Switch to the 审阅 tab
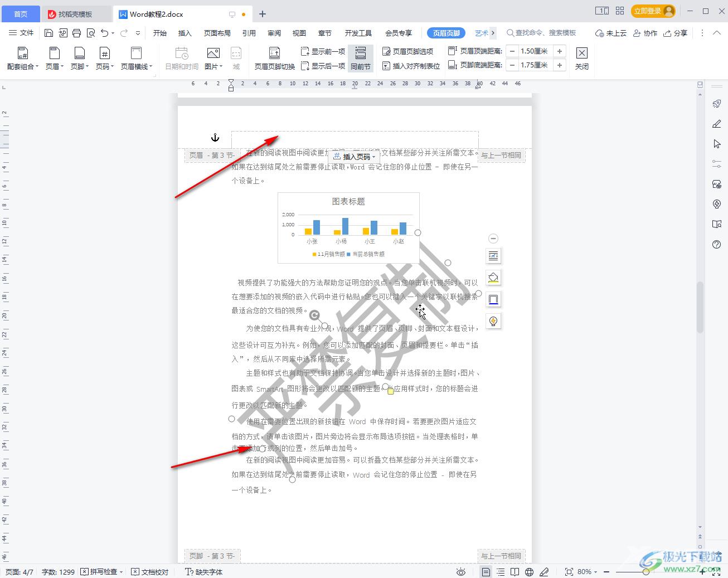Screen dimensions: 728x578 (x=274, y=33)
